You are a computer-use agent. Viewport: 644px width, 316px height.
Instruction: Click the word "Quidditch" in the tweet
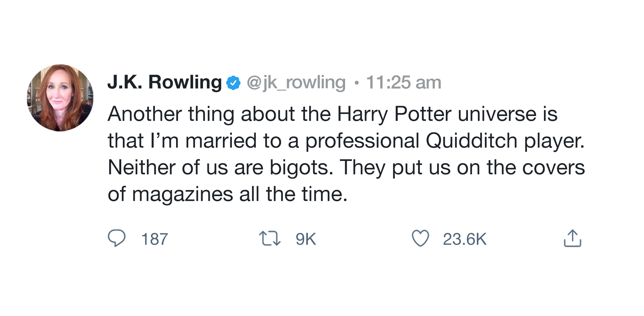pos(471,141)
